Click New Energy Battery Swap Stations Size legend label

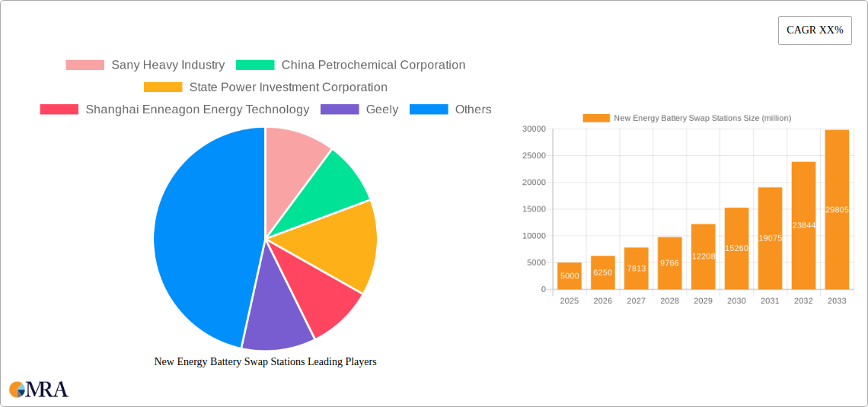pyautogui.click(x=703, y=118)
